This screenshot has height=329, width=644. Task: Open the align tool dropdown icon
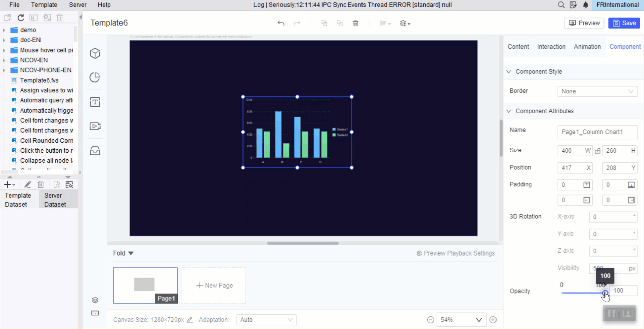(385, 23)
